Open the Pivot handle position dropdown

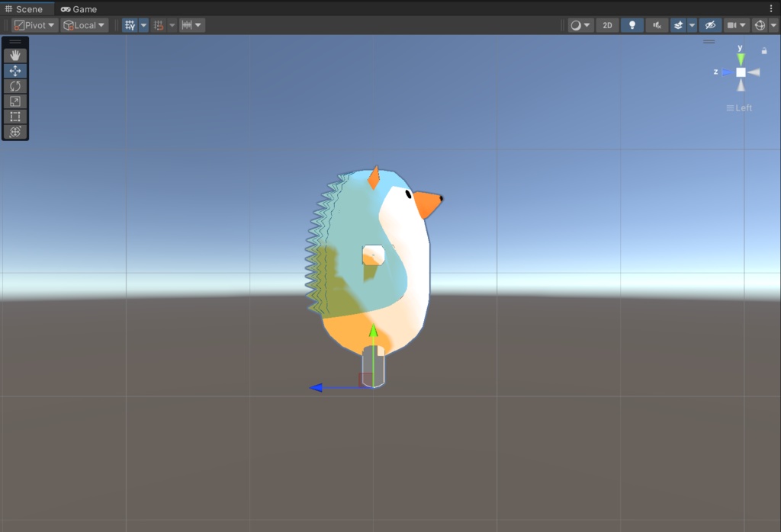point(34,25)
